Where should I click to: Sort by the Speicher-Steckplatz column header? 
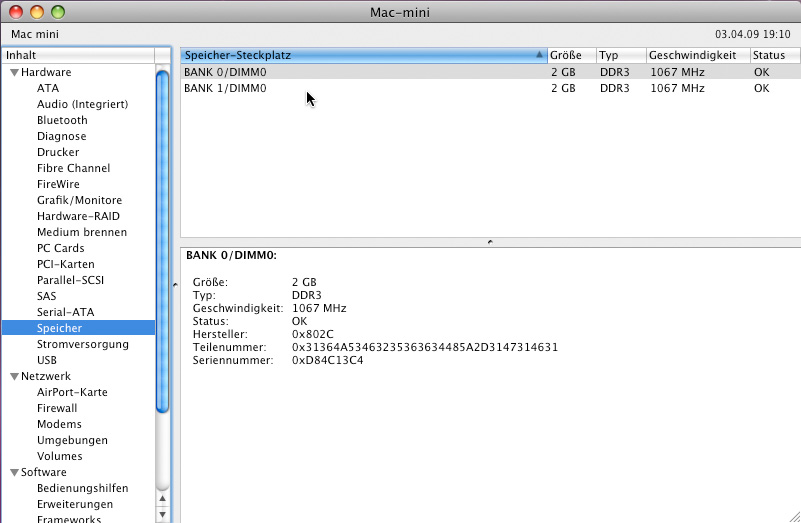coord(363,55)
